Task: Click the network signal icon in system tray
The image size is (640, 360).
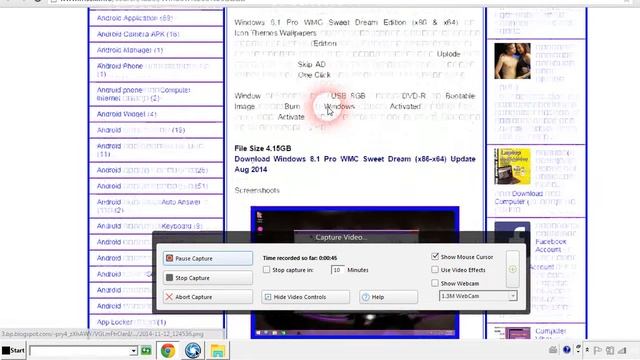Action: point(622,350)
